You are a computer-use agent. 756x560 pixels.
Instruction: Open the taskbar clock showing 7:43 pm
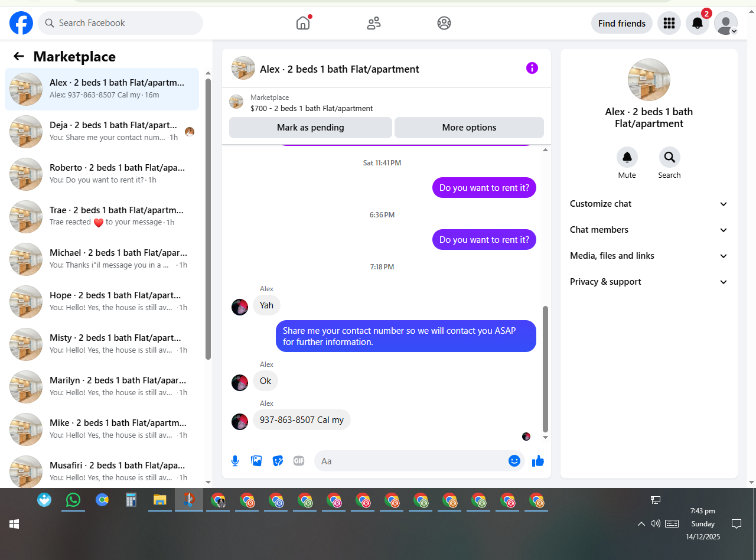(703, 524)
